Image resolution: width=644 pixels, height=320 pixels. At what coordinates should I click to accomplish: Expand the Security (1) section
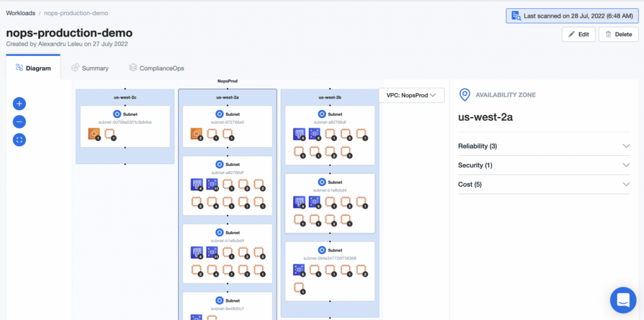(544, 165)
